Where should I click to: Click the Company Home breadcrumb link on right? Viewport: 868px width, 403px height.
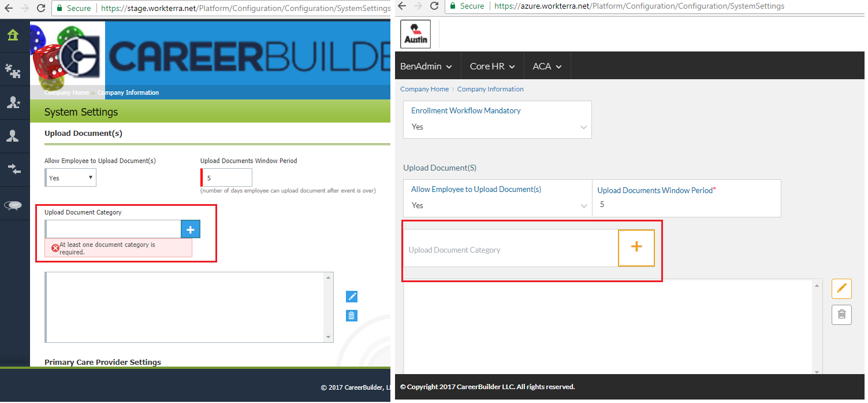[x=424, y=89]
